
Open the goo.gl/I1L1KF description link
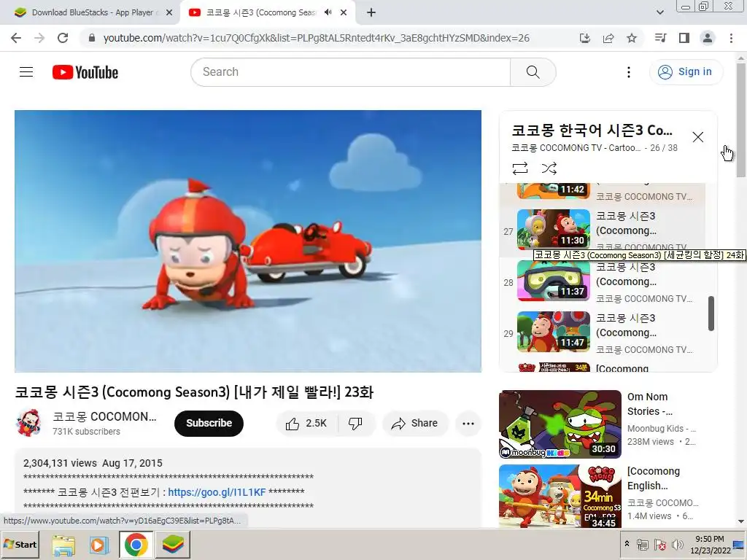(x=217, y=492)
